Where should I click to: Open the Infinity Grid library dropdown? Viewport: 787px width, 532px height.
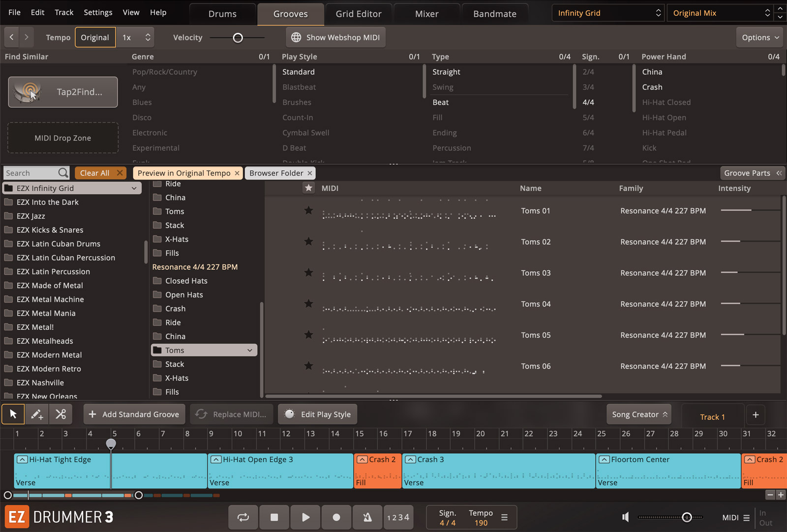608,13
